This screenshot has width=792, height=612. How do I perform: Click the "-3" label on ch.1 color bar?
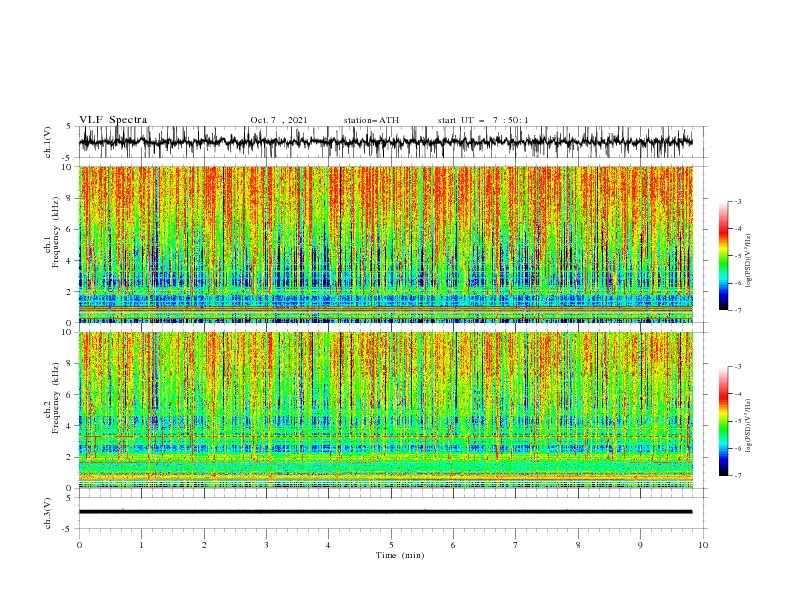click(737, 201)
